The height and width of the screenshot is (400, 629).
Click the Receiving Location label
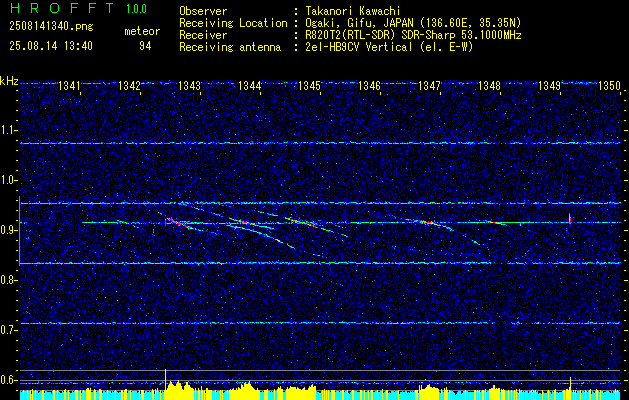coord(233,23)
